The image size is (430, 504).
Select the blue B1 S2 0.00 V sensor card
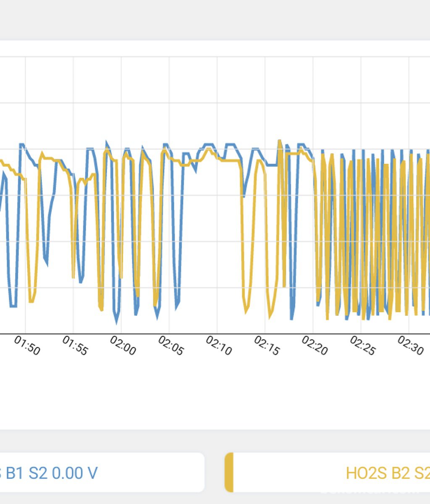pos(102,472)
